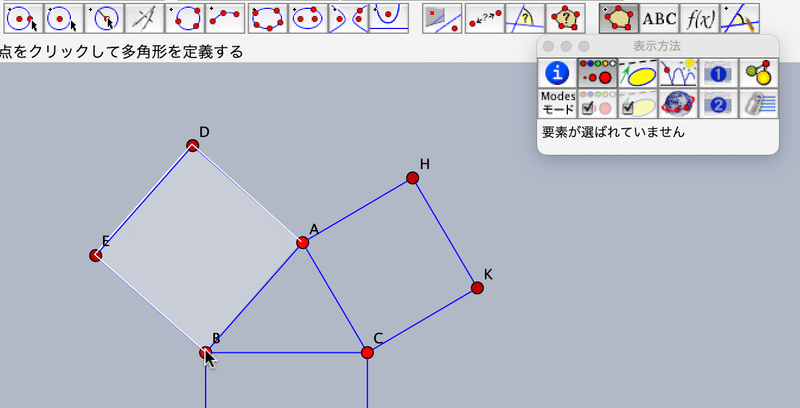
Task: Select the circle by center and radius tool
Action: pos(64,18)
